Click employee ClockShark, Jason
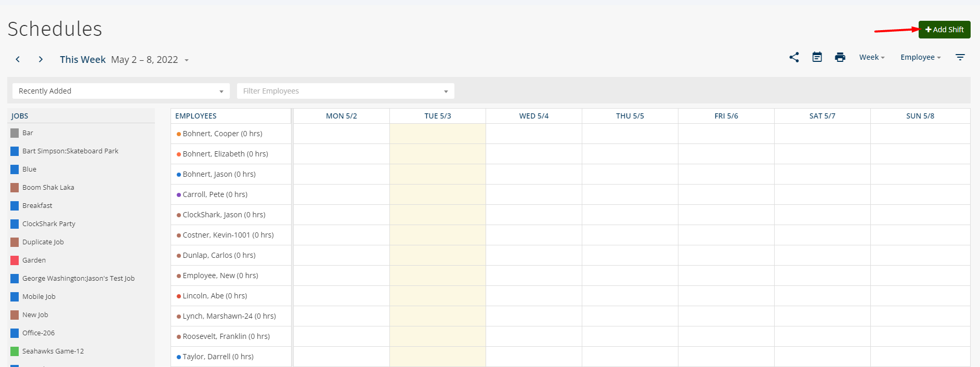Image resolution: width=980 pixels, height=367 pixels. (224, 215)
